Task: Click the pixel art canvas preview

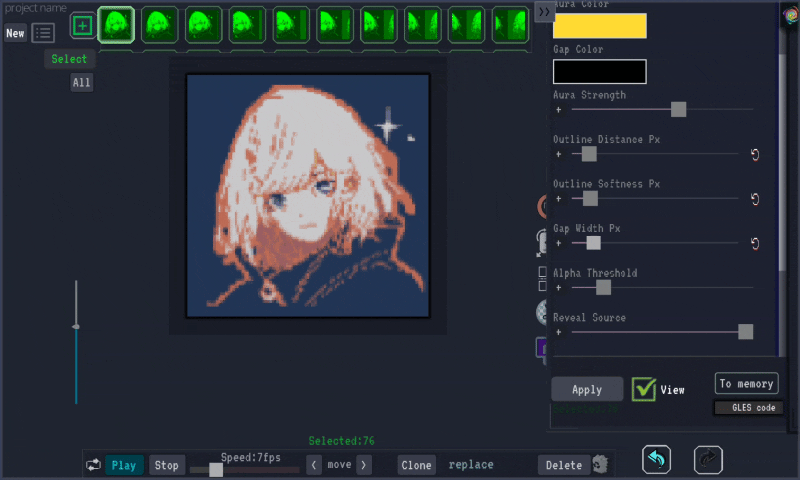Action: pos(308,196)
